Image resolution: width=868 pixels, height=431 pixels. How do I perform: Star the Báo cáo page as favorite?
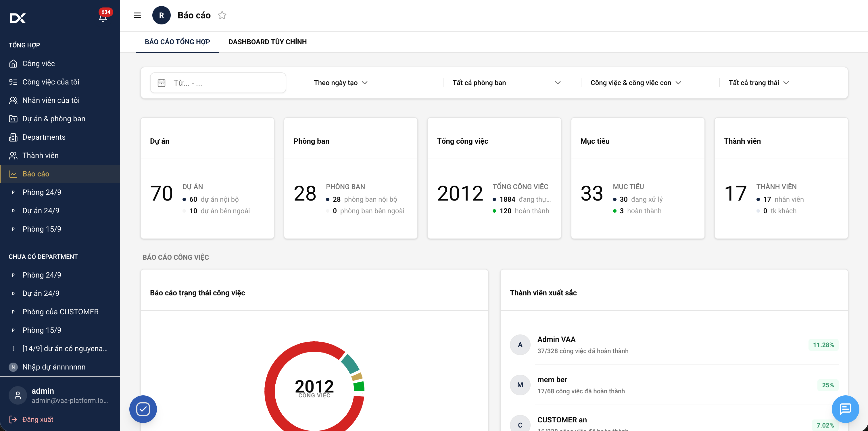pyautogui.click(x=222, y=15)
